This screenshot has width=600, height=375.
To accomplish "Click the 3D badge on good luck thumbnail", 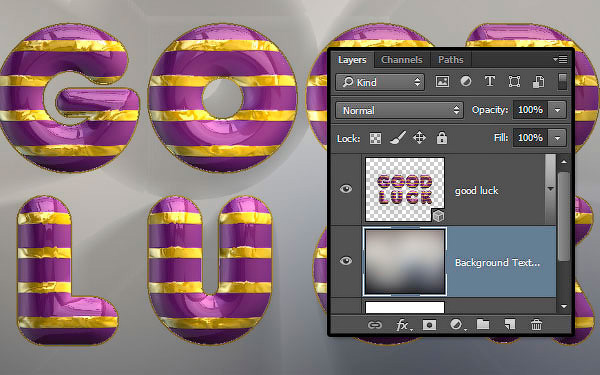I will point(439,216).
